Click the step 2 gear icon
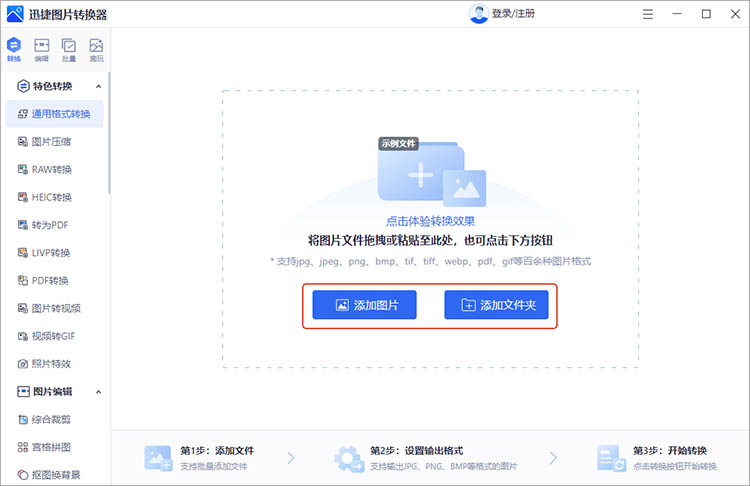This screenshot has width=750, height=486. pos(349,458)
